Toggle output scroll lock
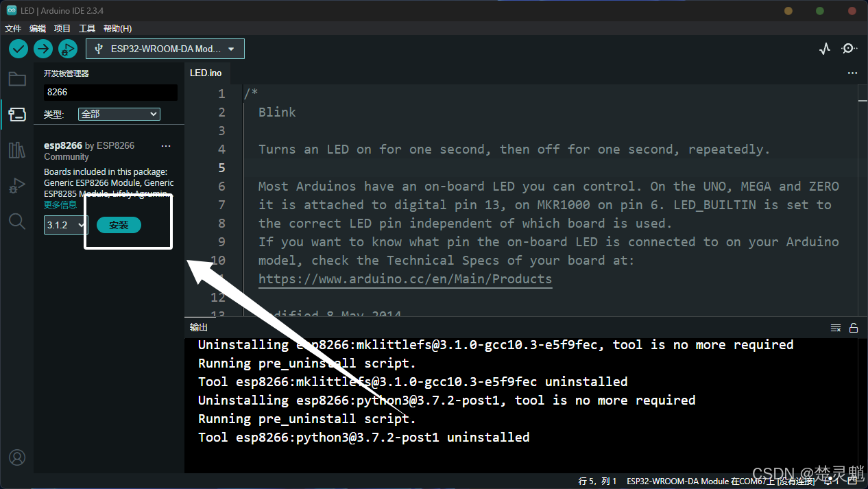This screenshot has height=489, width=868. click(x=854, y=328)
